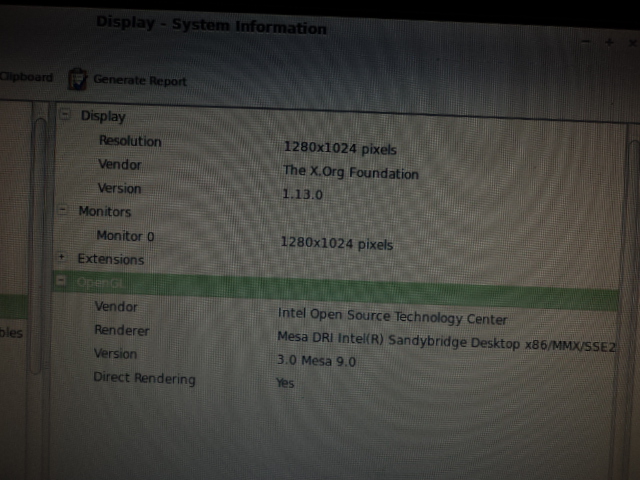Click the Display - System Information title bar
This screenshot has width=640, height=480.
(x=211, y=25)
